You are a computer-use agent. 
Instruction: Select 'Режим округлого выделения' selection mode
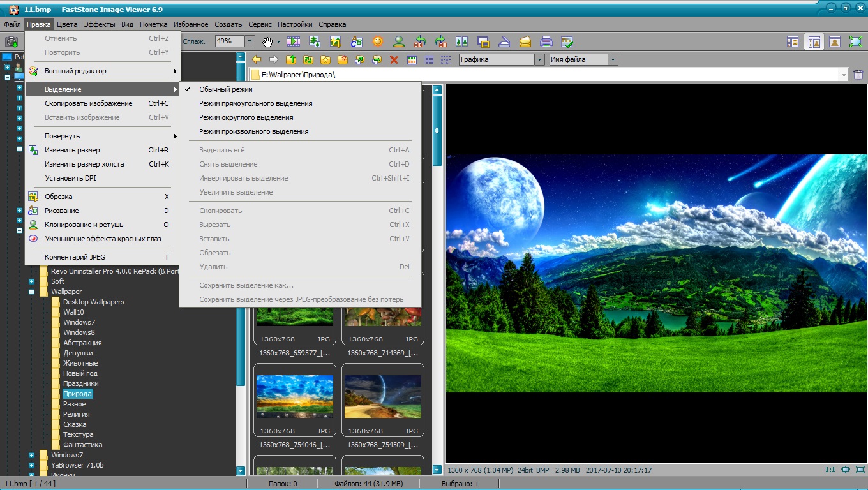246,117
